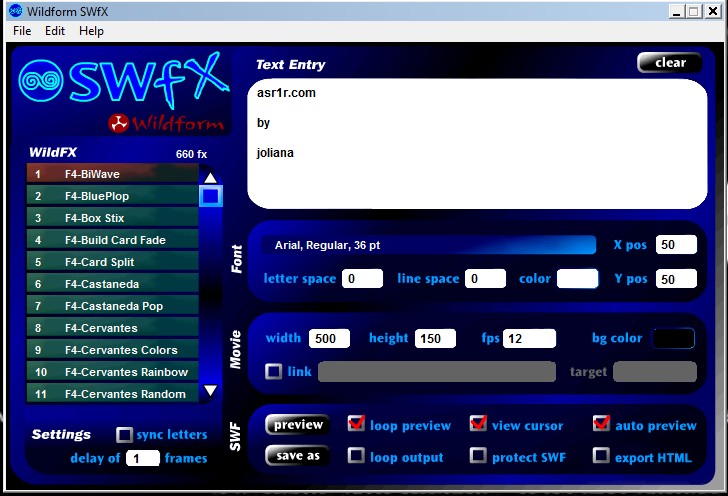Click the fps field
Screen dimensions: 728x496
point(529,338)
